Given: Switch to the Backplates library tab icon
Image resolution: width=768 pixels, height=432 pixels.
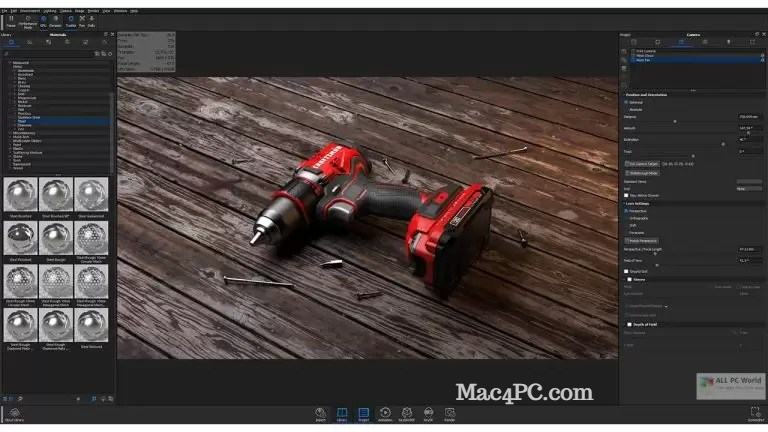Looking at the screenshot, I should pos(85,43).
